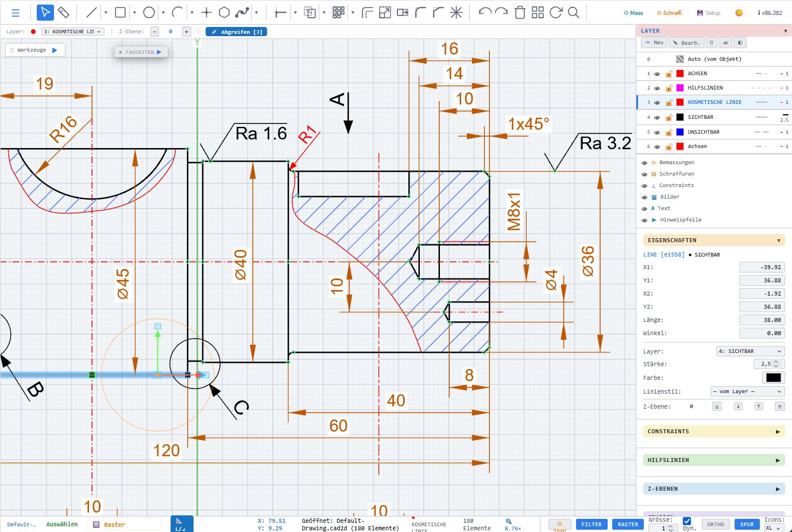Viewport: 792px width, 532px height.
Task: Toggle the SPUR button
Action: [x=747, y=524]
